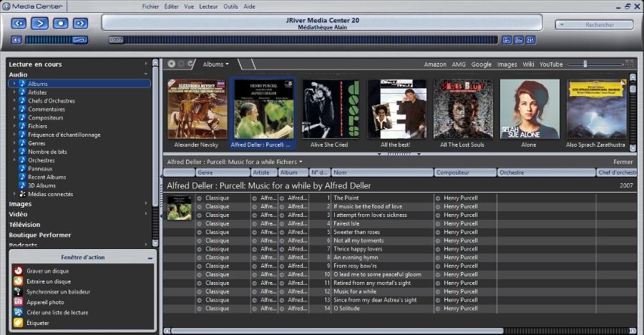644x335 pixels.
Task: Click the equalizer display icon
Action: coord(519,40)
